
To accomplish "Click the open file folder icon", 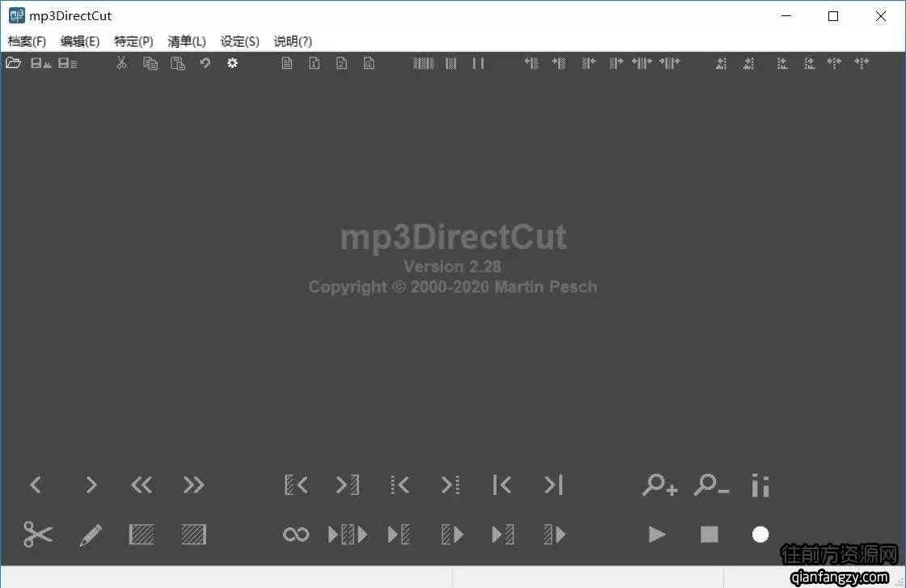I will 13,63.
